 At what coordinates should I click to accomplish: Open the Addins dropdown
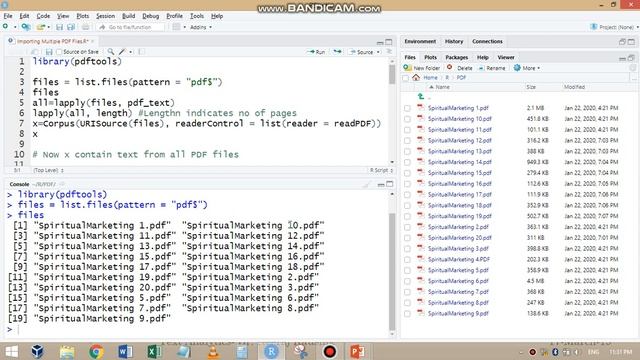pos(201,27)
